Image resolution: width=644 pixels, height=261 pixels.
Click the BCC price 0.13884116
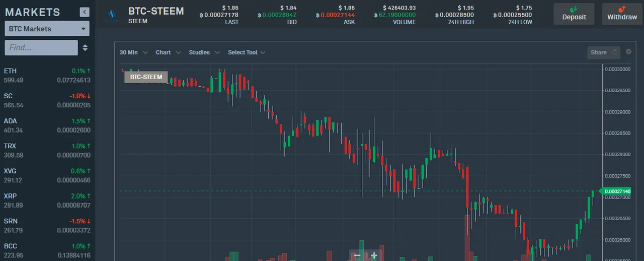point(73,255)
